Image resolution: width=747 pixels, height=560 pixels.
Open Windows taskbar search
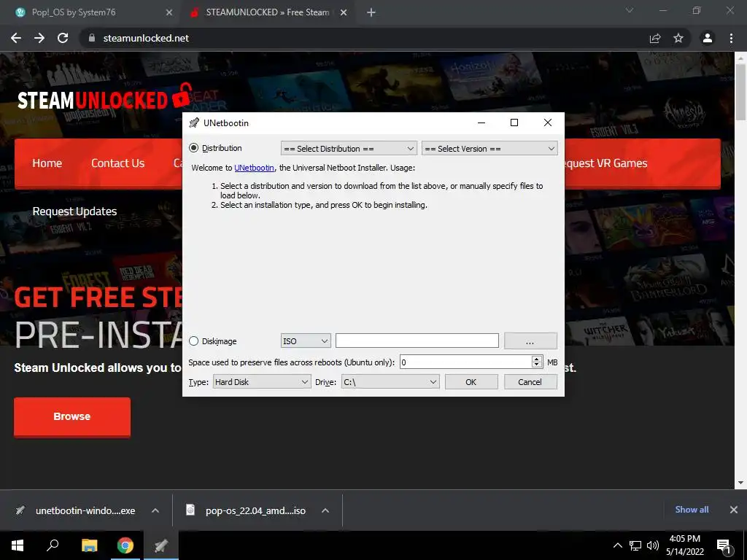(53, 545)
